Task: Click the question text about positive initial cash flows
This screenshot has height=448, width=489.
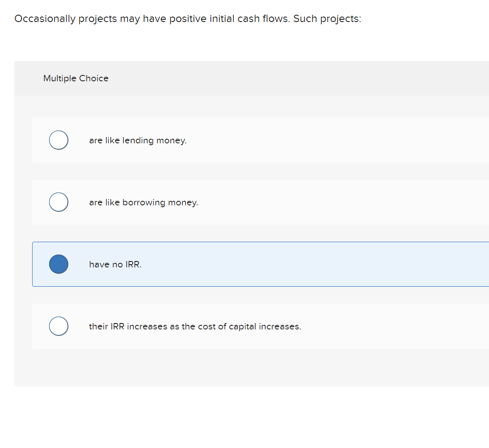Action: click(x=187, y=19)
